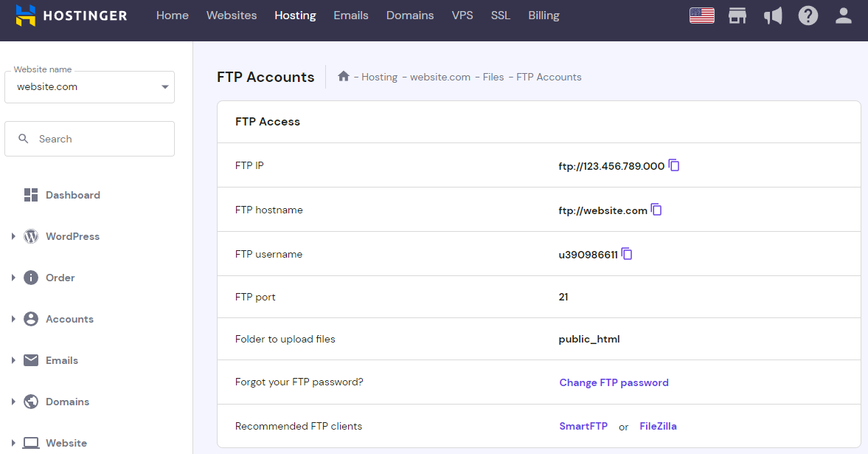The height and width of the screenshot is (454, 868).
Task: Copy the FTP username u390986611
Action: tap(627, 253)
